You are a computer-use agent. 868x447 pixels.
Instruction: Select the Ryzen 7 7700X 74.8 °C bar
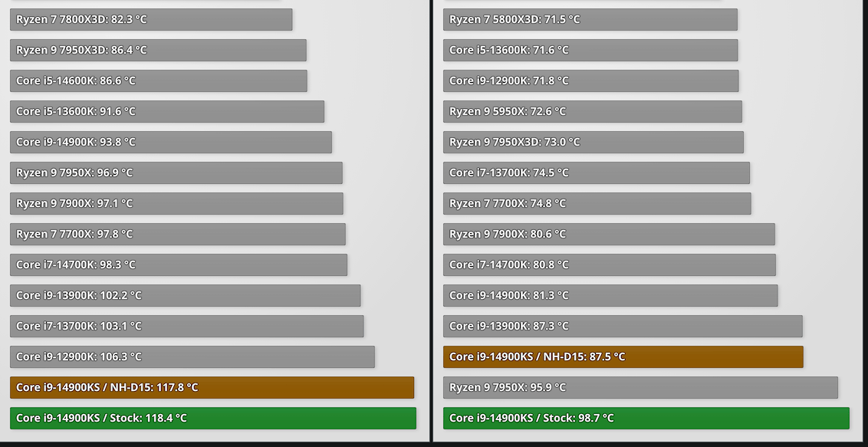597,204
